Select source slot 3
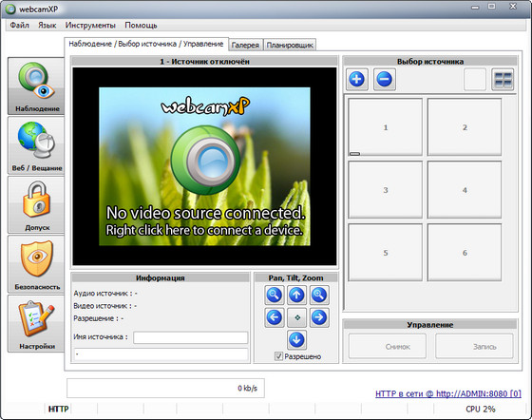Screen dimensions: 532x420 [385, 190]
